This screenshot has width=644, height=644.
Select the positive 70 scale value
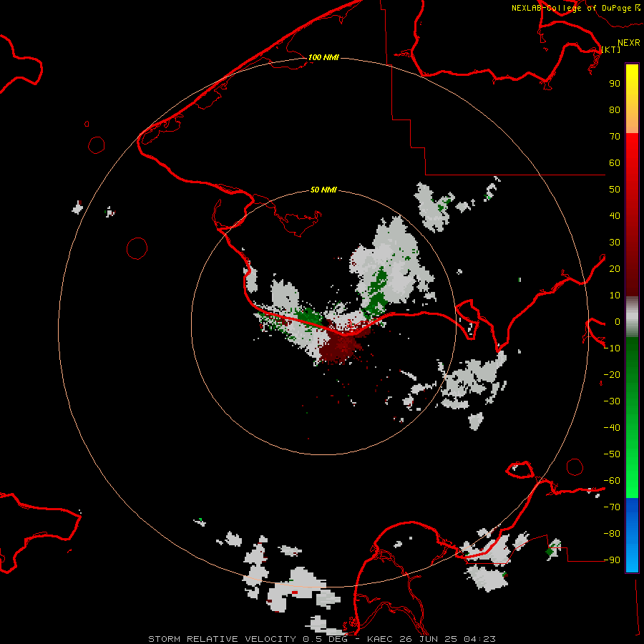pos(615,137)
